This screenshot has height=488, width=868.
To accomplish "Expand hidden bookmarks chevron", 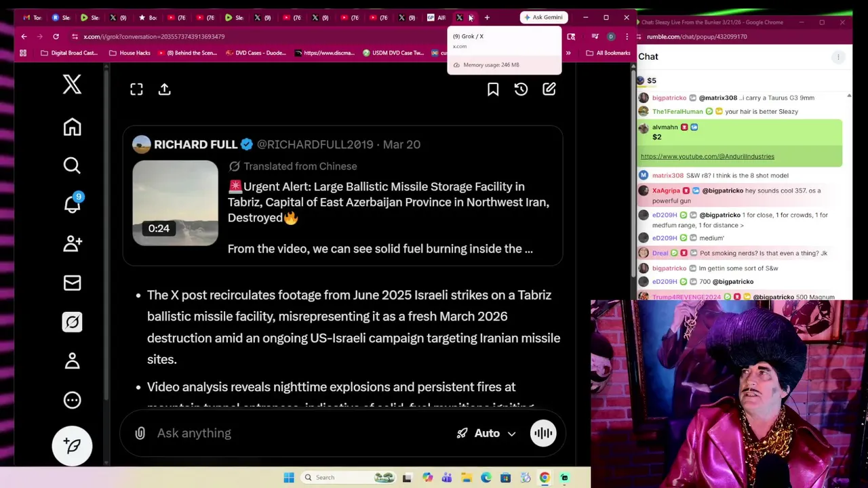I will 568,53.
